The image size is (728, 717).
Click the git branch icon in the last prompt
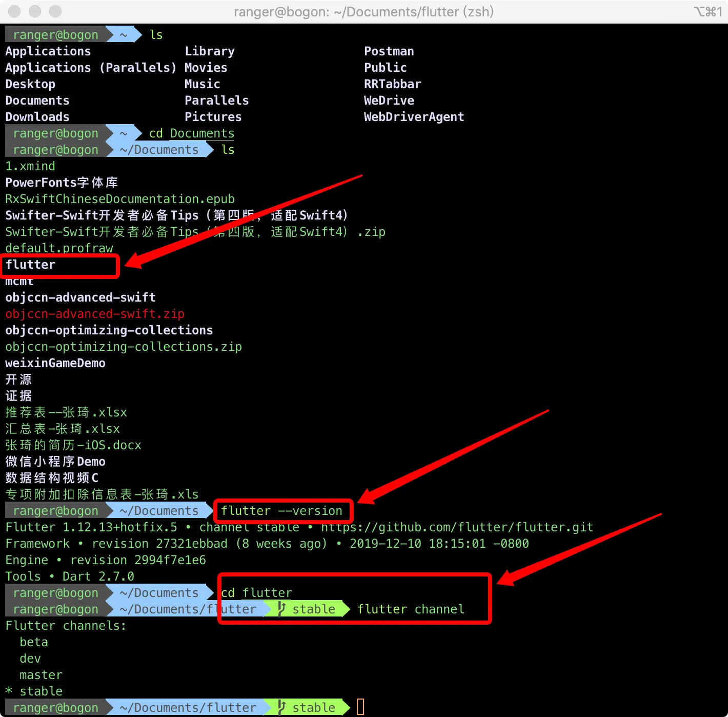(x=281, y=707)
